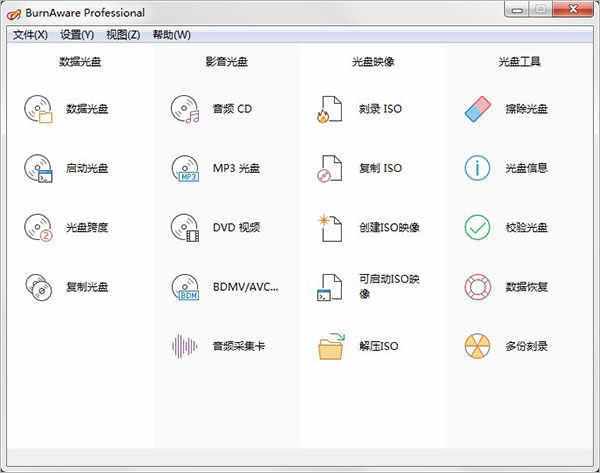
Task: Click the BurnAware title bar logo icon
Action: pos(14,14)
